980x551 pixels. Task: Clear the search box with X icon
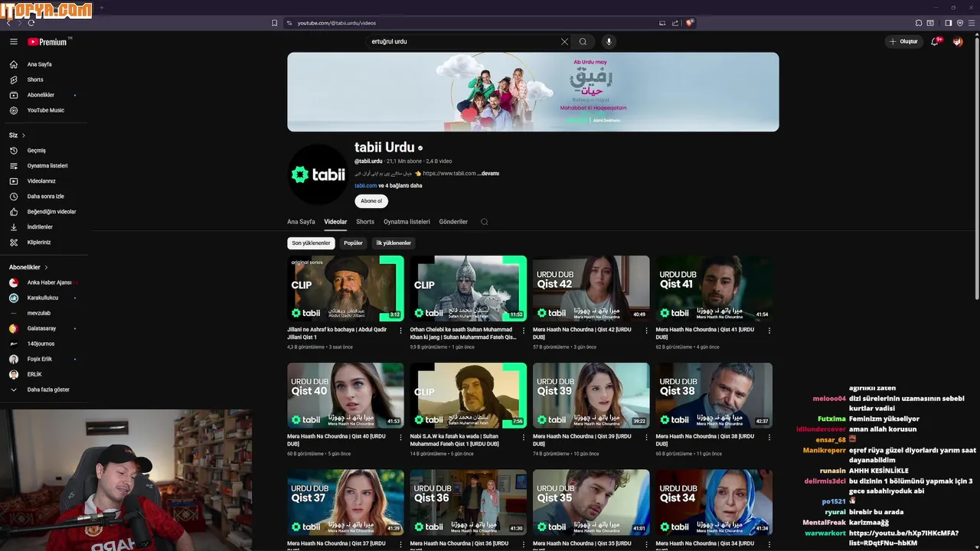[x=564, y=42]
